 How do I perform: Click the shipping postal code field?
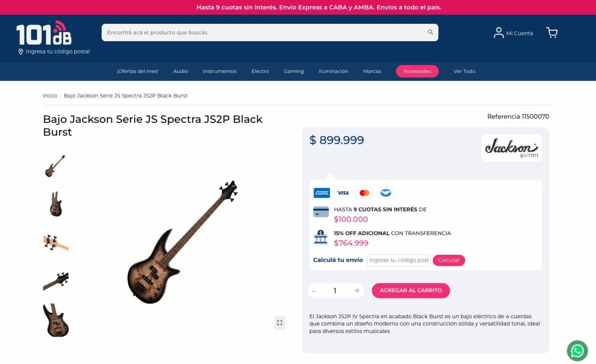point(398,260)
